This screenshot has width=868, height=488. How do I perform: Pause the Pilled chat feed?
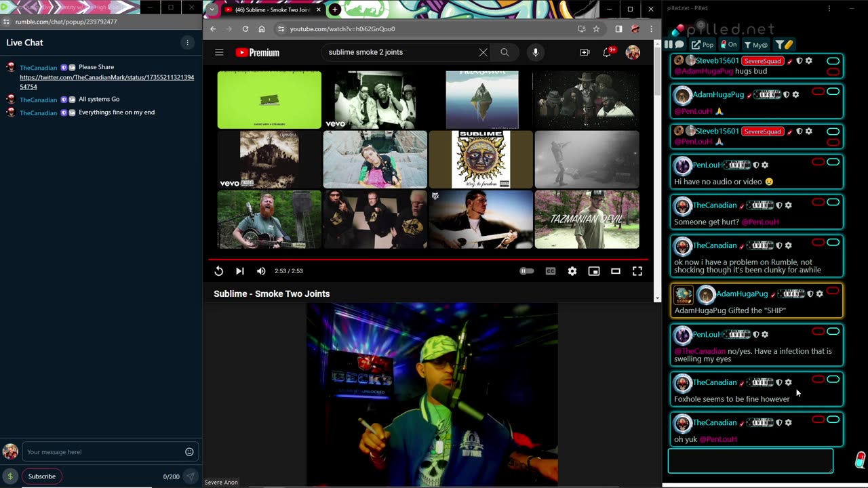click(669, 45)
